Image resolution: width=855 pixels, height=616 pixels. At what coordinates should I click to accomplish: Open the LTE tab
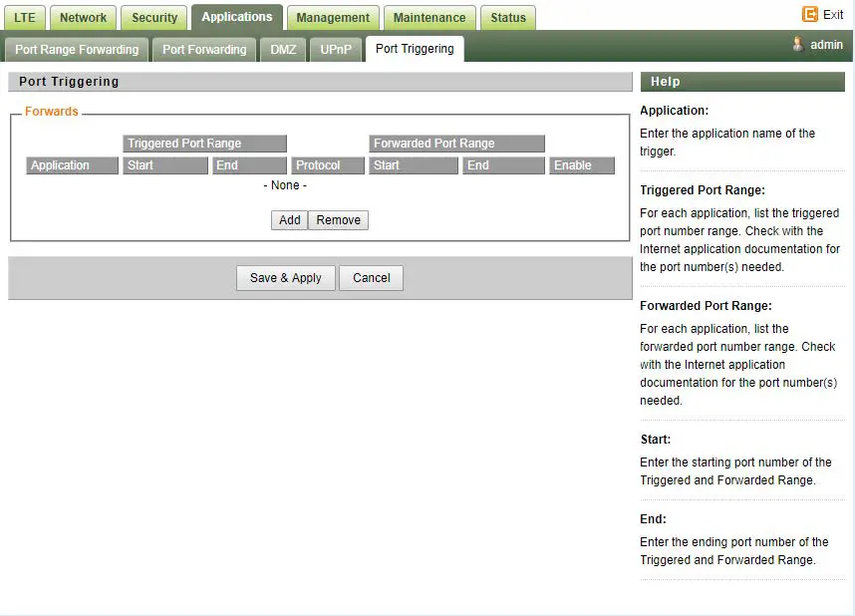pos(25,18)
